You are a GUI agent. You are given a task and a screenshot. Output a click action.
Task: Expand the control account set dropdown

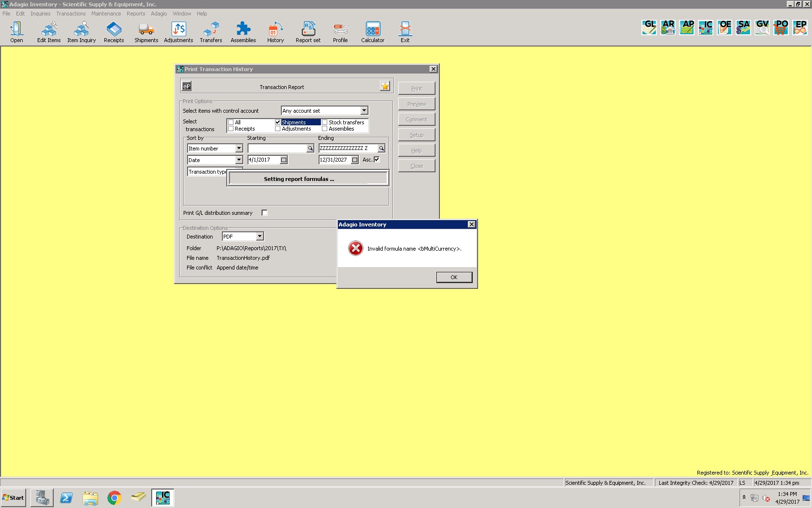364,111
